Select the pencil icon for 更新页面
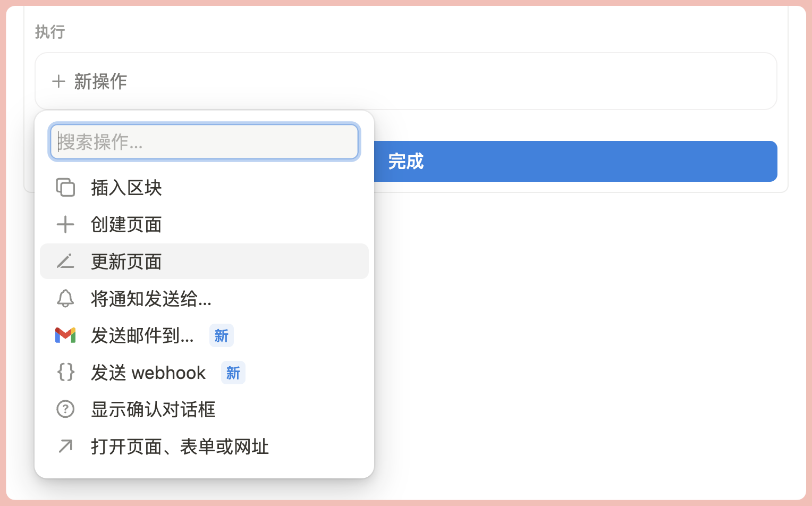 pos(65,262)
